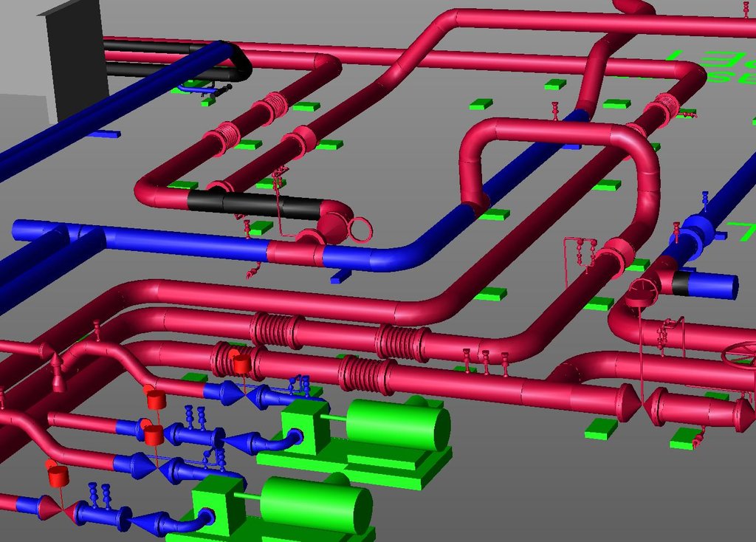Select the small pink ring beside black elbow
This screenshot has width=756, height=542.
pos(361,230)
